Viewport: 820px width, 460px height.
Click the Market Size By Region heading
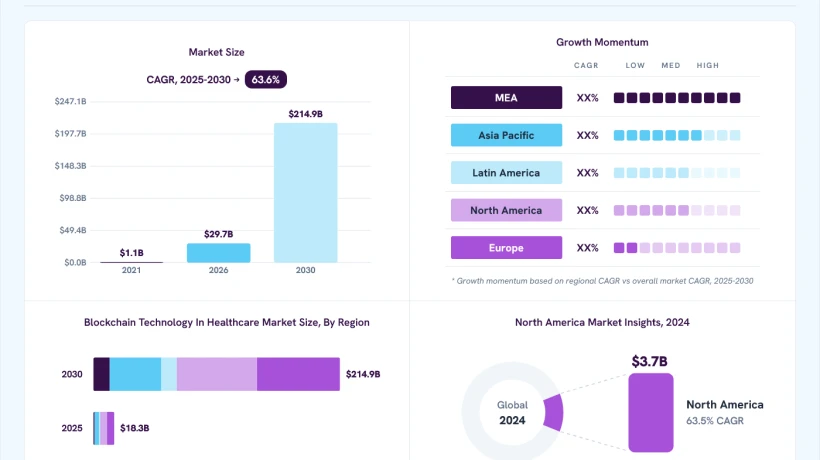coord(226,323)
